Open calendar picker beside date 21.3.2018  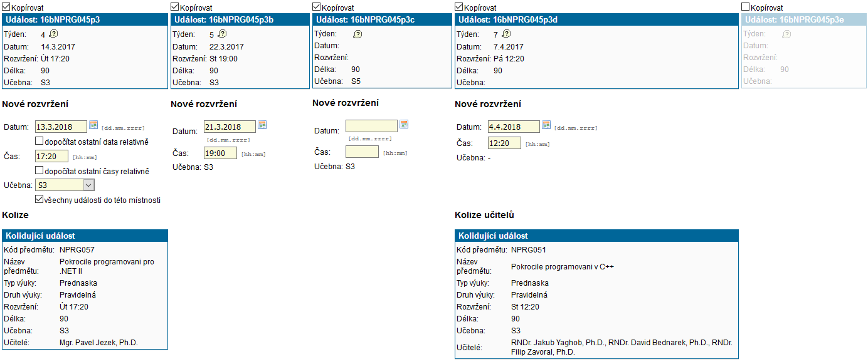click(x=262, y=125)
